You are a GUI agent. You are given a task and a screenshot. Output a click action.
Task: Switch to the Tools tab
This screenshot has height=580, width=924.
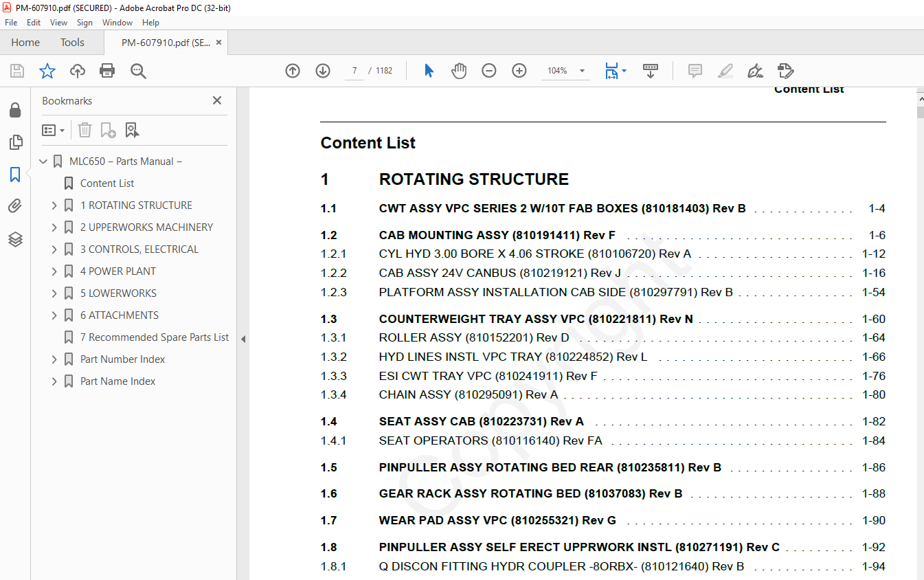tap(72, 43)
